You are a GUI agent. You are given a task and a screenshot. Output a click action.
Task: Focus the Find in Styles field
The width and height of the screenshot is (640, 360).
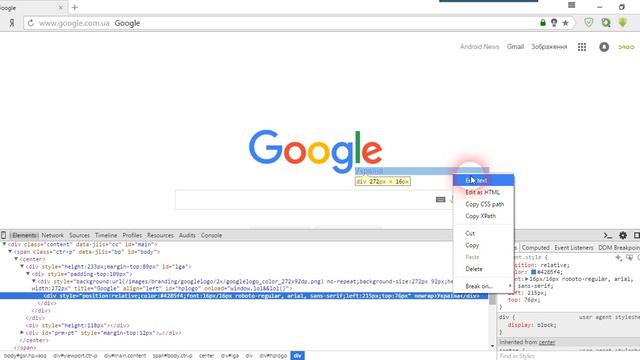pos(568,356)
